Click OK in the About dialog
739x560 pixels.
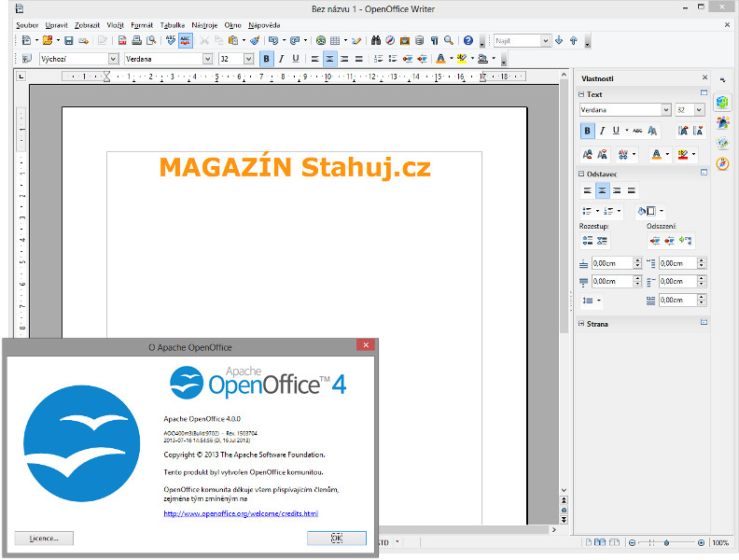coord(337,538)
